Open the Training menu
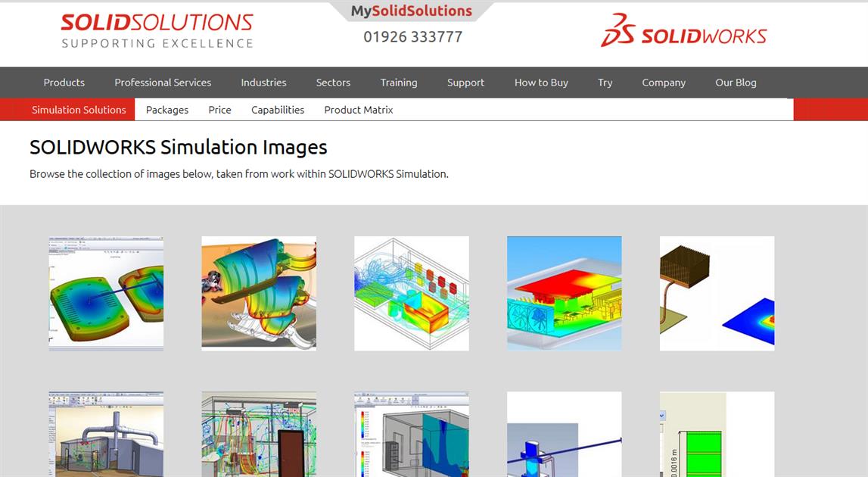The image size is (868, 477). [399, 83]
